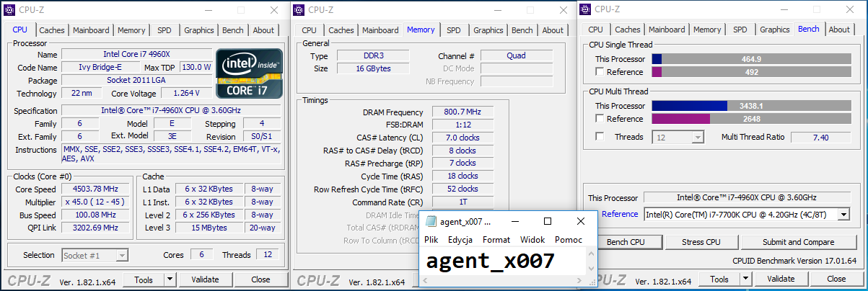Click Multi Thread Ratio value 7.40
This screenshot has width=868, height=291.
(x=820, y=137)
